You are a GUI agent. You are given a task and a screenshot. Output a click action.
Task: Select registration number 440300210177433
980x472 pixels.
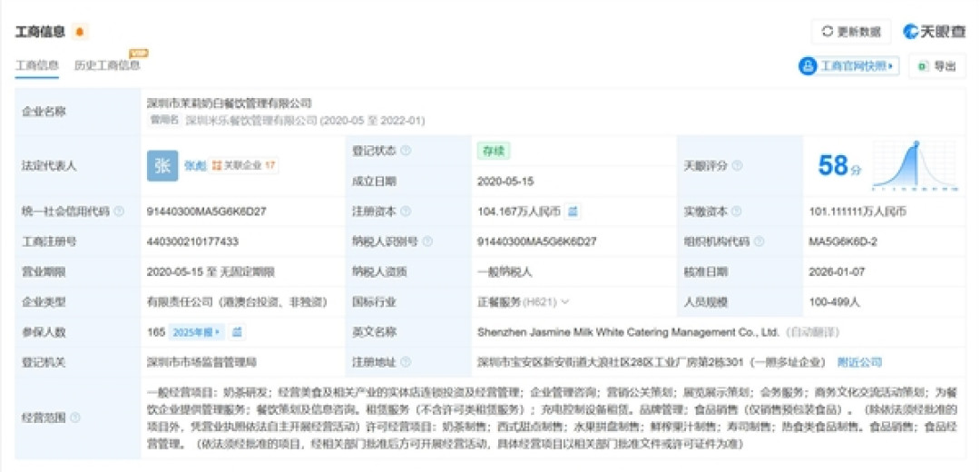pyautogui.click(x=192, y=241)
